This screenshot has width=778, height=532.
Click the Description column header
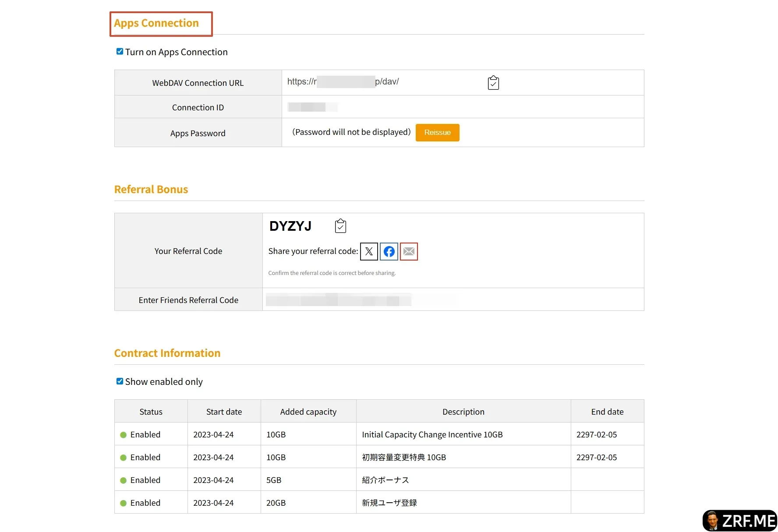(x=463, y=412)
